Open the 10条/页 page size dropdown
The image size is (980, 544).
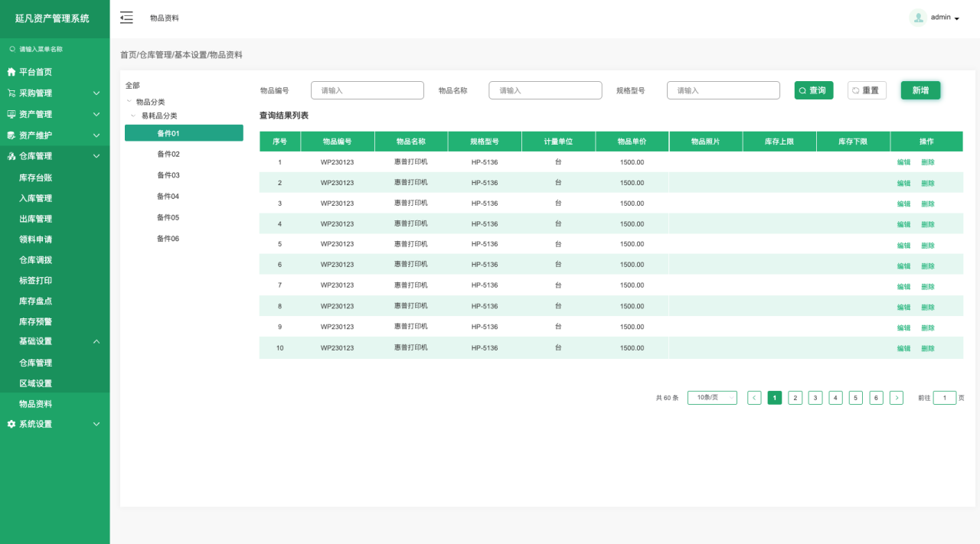[711, 398]
